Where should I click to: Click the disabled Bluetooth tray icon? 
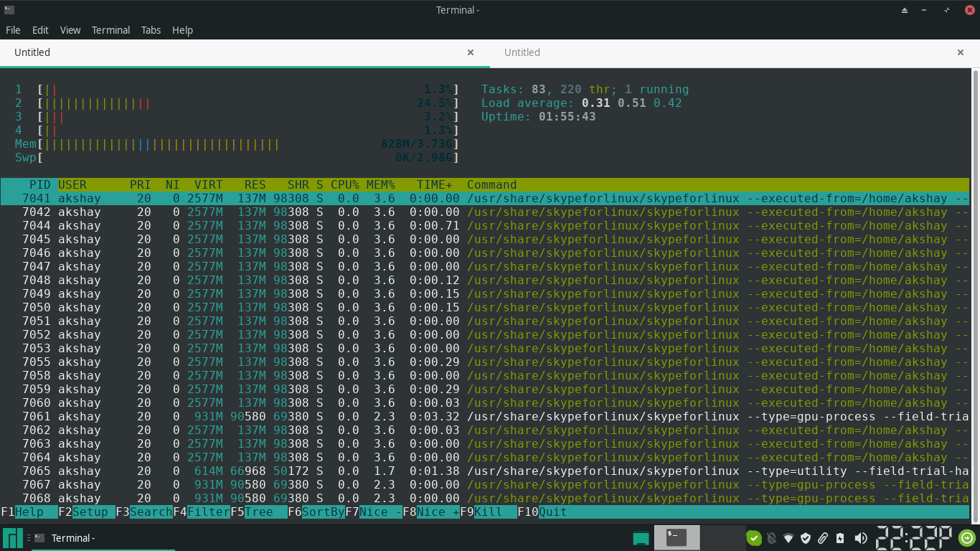(x=771, y=538)
